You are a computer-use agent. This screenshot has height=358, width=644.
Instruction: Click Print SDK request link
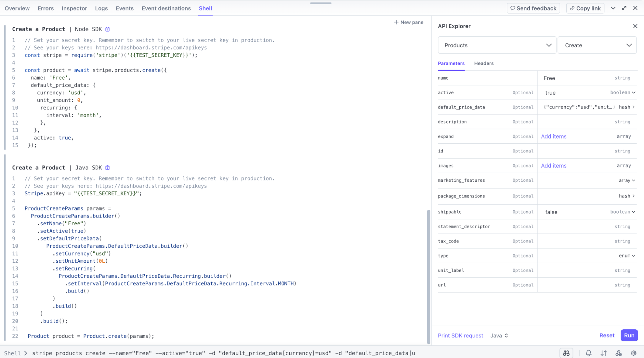click(x=460, y=335)
